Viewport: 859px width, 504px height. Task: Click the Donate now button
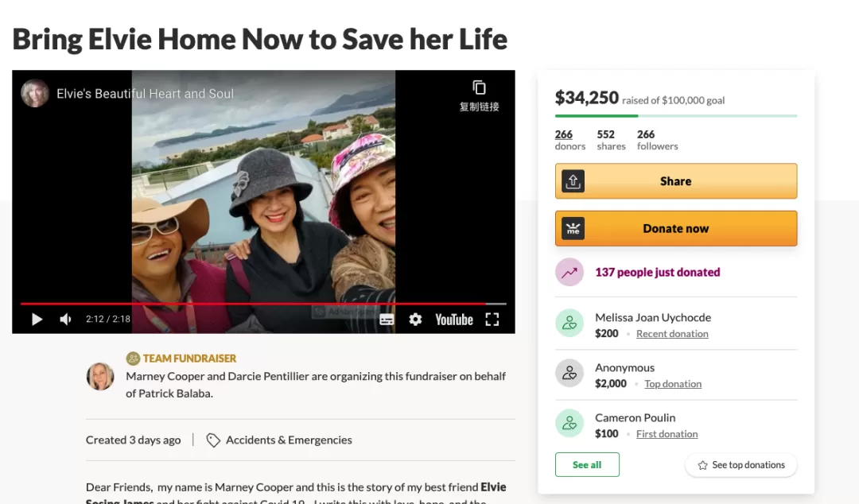click(676, 228)
